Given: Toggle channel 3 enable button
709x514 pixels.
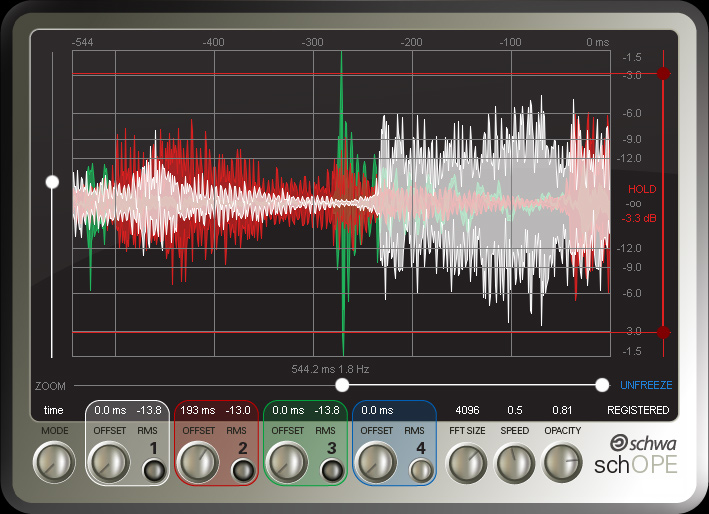Looking at the screenshot, I should click(x=332, y=471).
